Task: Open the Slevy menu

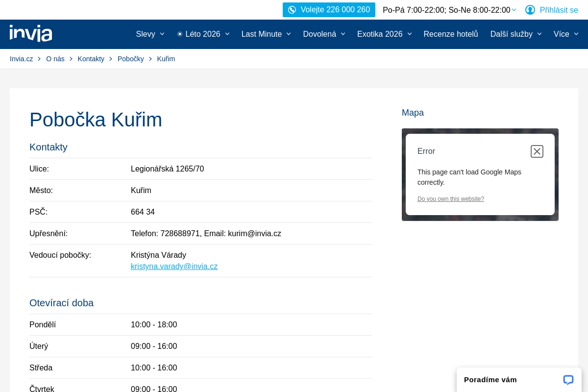Action: [x=146, y=34]
